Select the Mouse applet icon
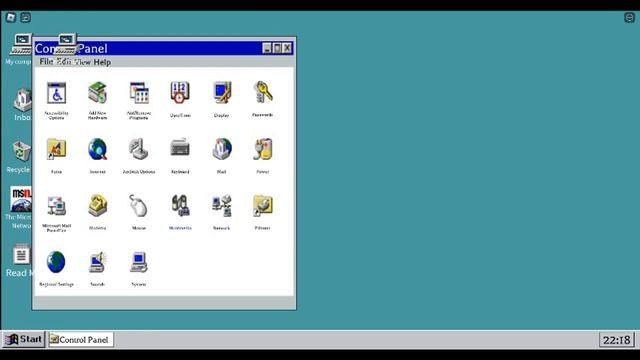640x360 pixels. (139, 205)
